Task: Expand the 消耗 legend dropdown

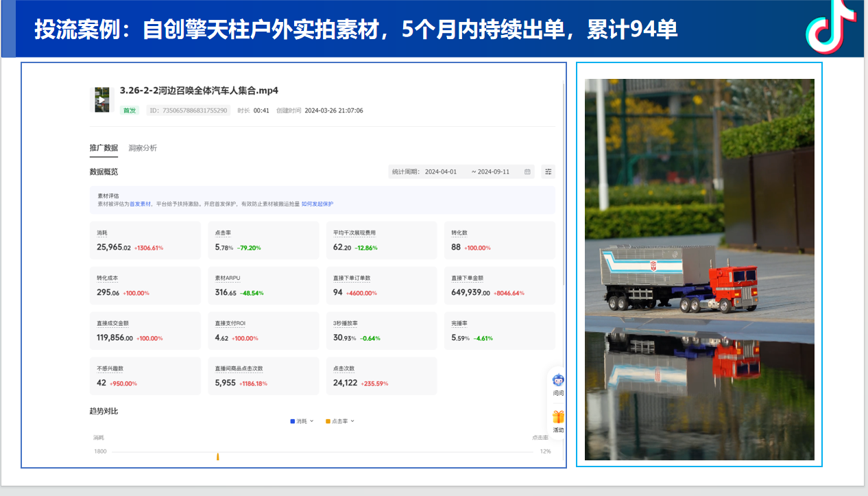Action: pyautogui.click(x=311, y=421)
